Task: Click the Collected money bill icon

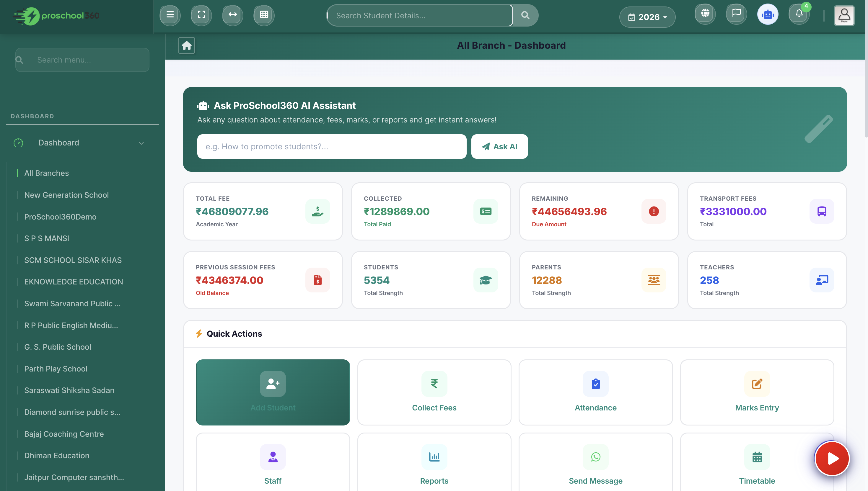Action: (486, 212)
